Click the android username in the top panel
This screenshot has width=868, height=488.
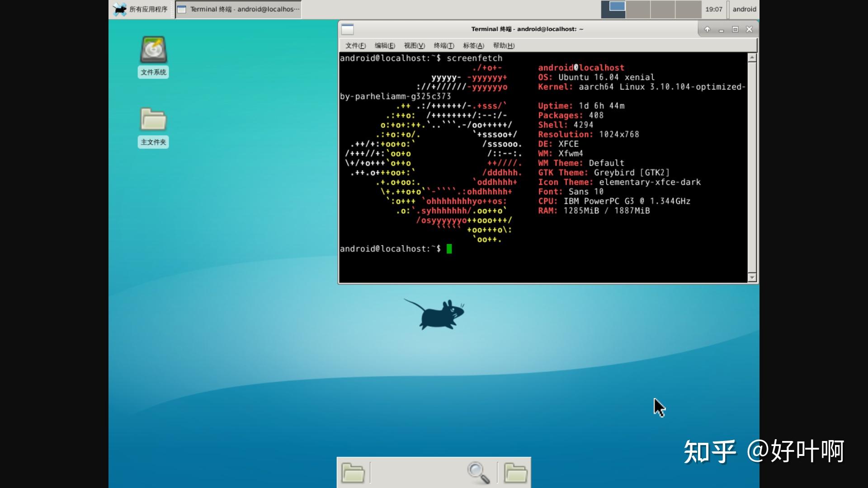tap(744, 9)
